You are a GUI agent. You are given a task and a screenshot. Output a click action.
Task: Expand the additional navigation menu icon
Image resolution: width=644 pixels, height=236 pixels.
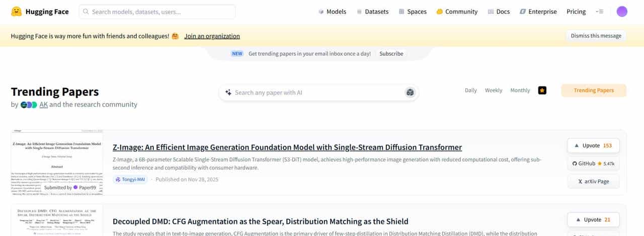[599, 12]
